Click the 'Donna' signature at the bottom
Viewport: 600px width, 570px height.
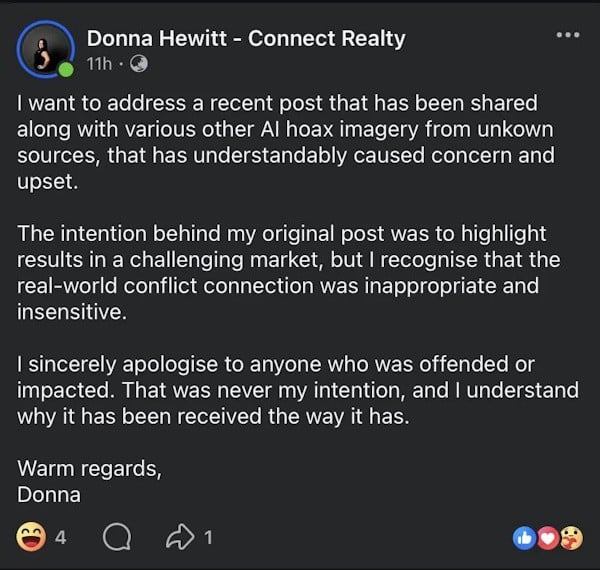[x=49, y=494]
